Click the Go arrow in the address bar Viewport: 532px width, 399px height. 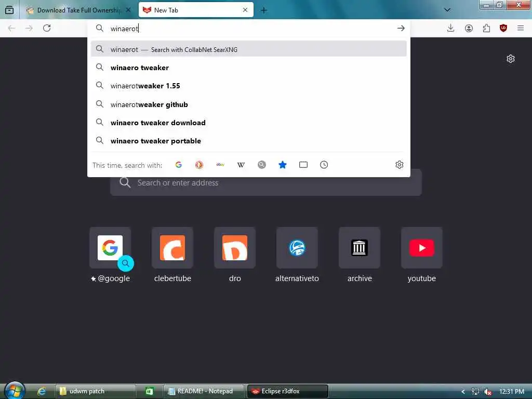click(401, 28)
